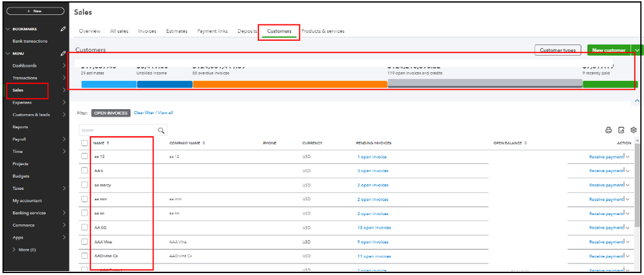The width and height of the screenshot is (644, 275).
Task: Open the Deposits tab
Action: pyautogui.click(x=248, y=31)
